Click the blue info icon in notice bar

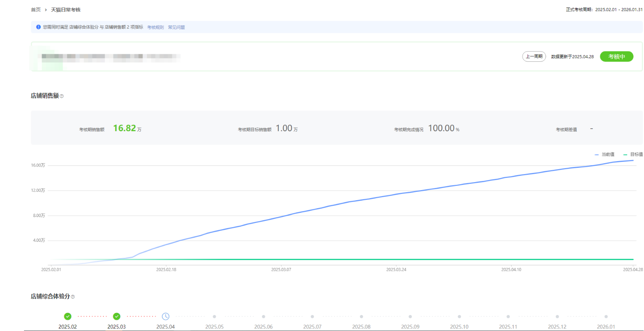38,27
